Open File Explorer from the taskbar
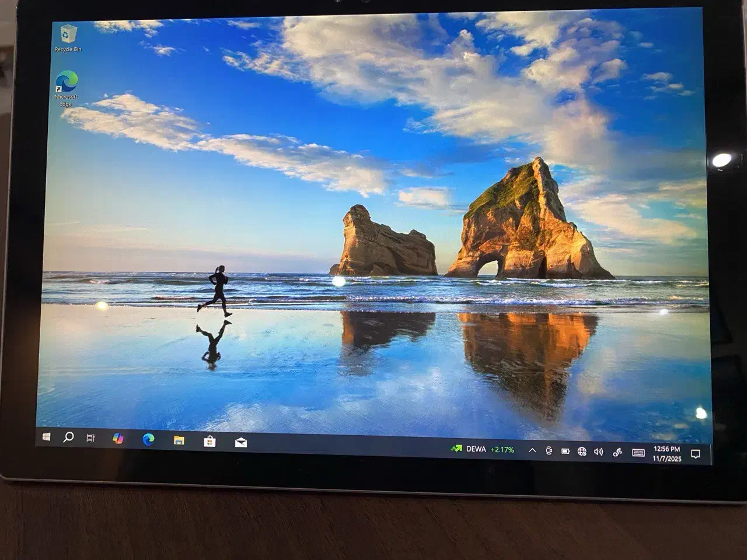 [x=179, y=440]
